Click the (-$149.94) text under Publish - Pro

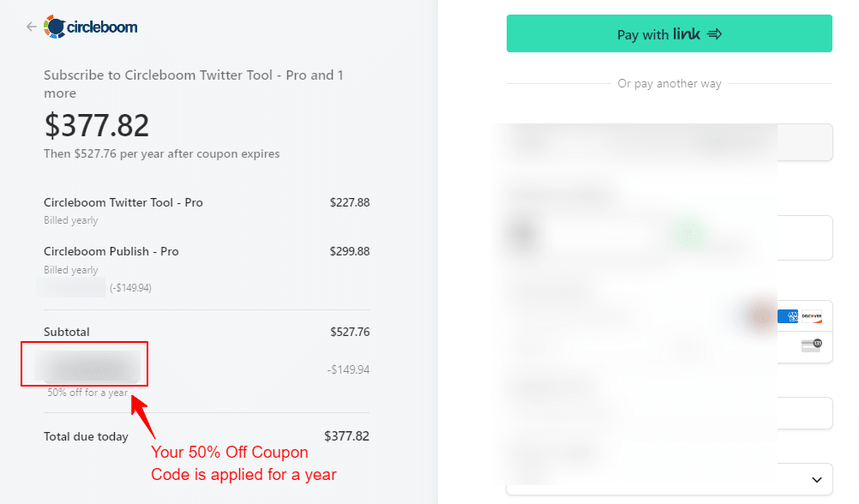click(130, 288)
